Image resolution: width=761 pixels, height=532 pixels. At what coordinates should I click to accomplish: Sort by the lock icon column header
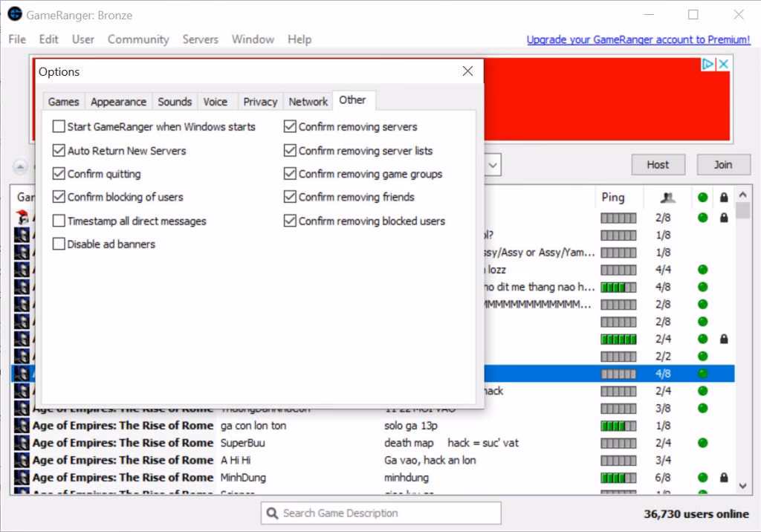tap(724, 197)
